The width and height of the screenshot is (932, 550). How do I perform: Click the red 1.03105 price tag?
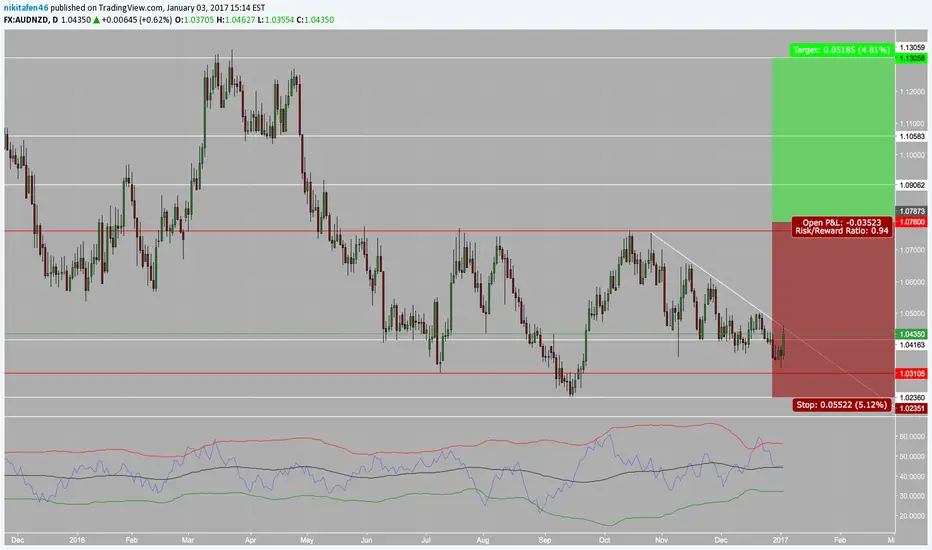pos(912,374)
